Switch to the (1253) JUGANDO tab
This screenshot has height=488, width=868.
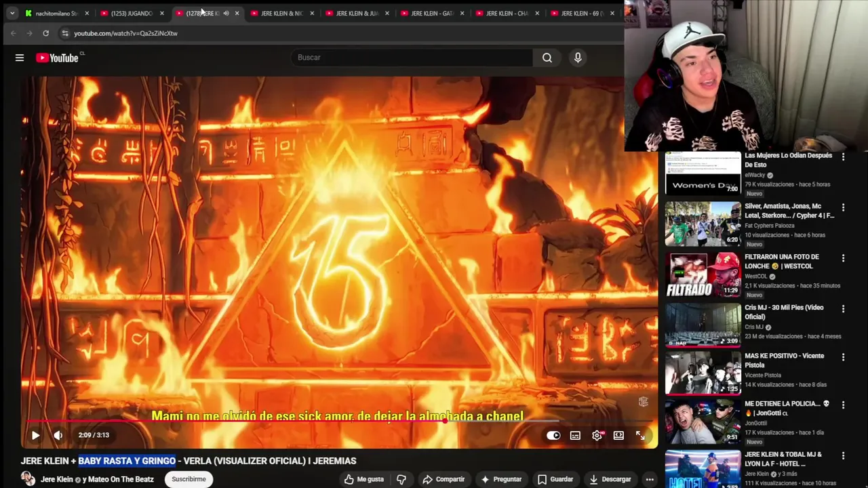click(132, 13)
